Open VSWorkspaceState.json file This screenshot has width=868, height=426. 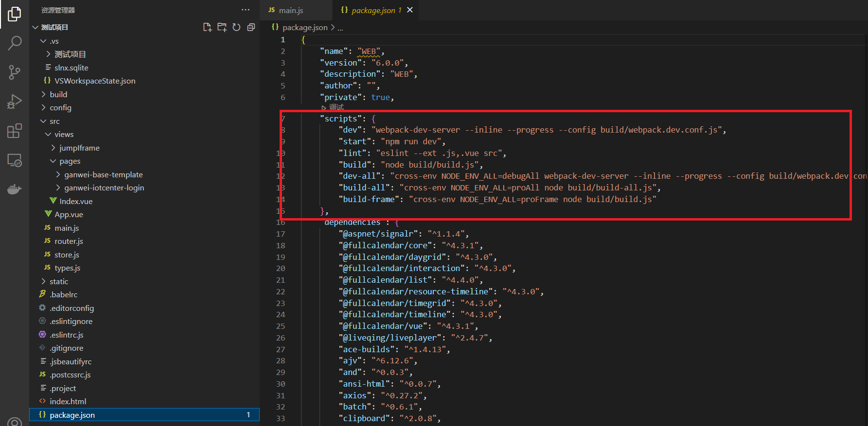click(144, 81)
